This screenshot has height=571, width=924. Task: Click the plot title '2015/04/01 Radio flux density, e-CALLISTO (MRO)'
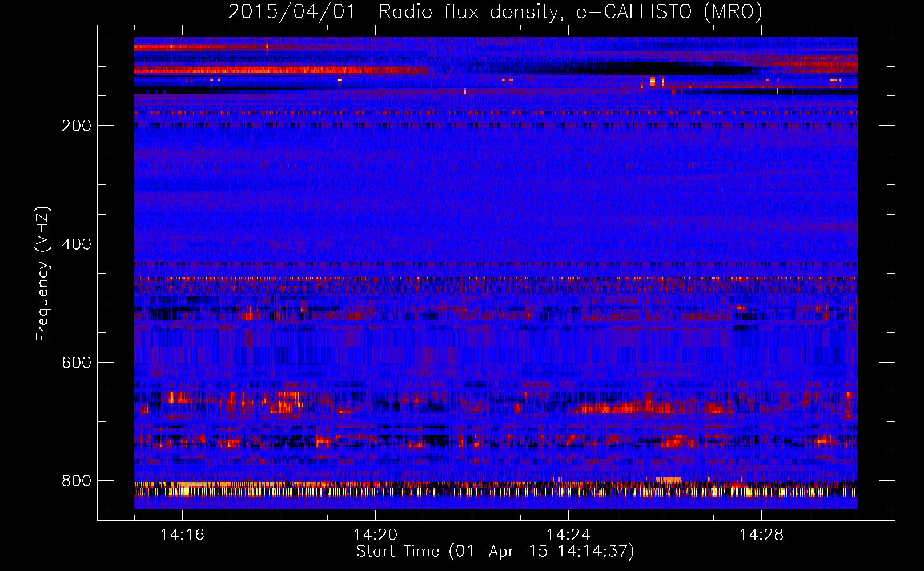(x=495, y=12)
